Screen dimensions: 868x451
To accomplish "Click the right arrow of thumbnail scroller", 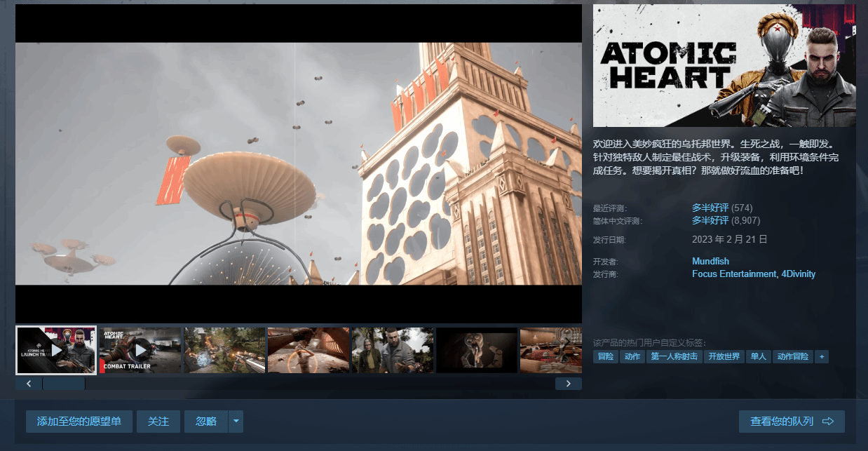I will pyautogui.click(x=568, y=384).
